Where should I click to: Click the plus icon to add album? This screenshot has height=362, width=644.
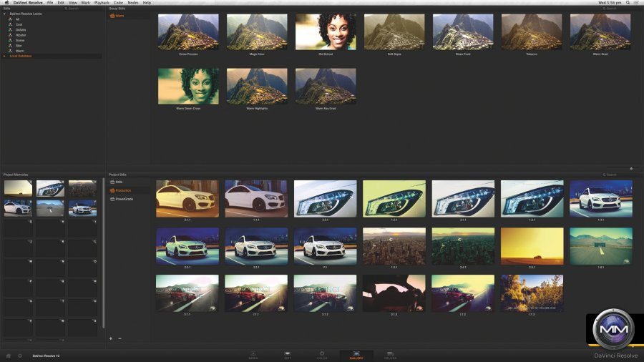coord(111,338)
